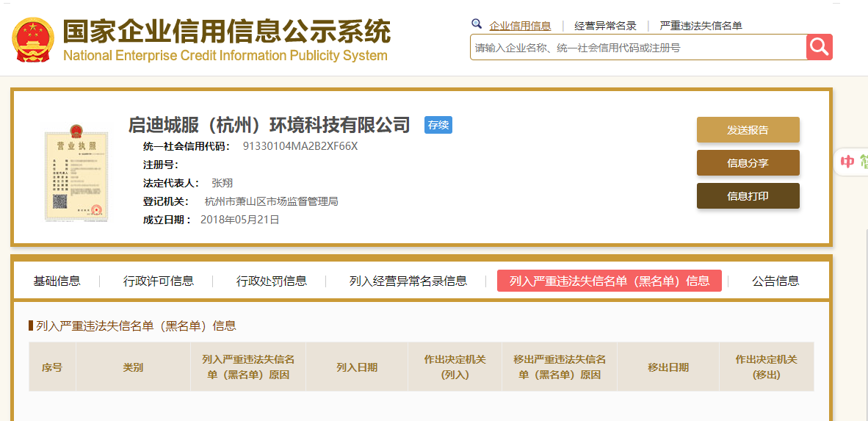Click the 注册号 field label

tap(161, 165)
